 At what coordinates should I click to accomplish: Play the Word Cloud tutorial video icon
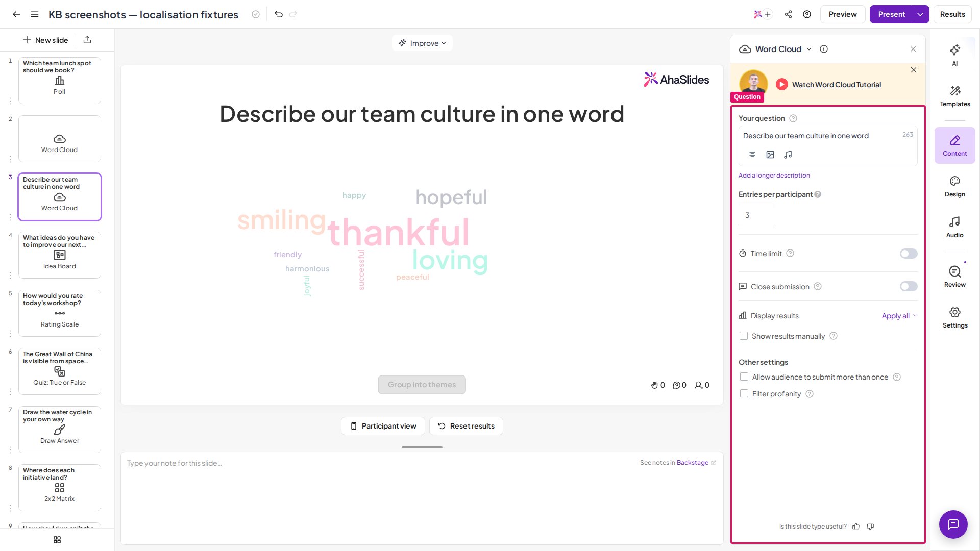(x=782, y=85)
